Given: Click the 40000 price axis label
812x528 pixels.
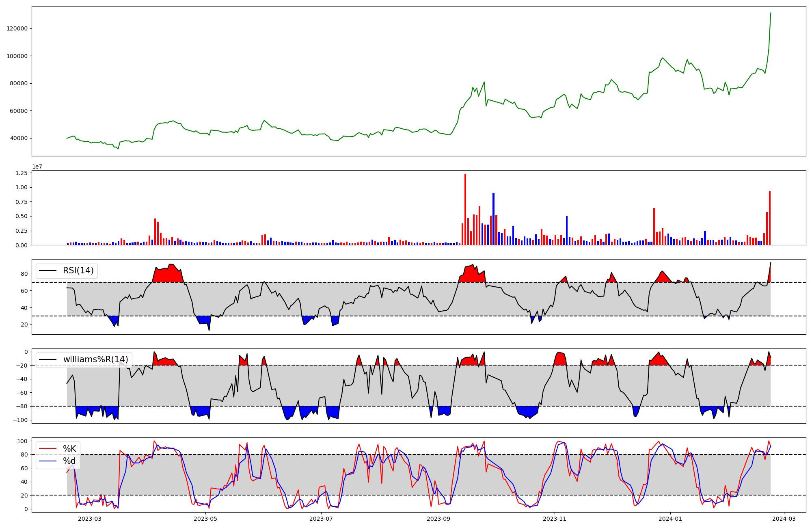Looking at the screenshot, I should click(19, 138).
